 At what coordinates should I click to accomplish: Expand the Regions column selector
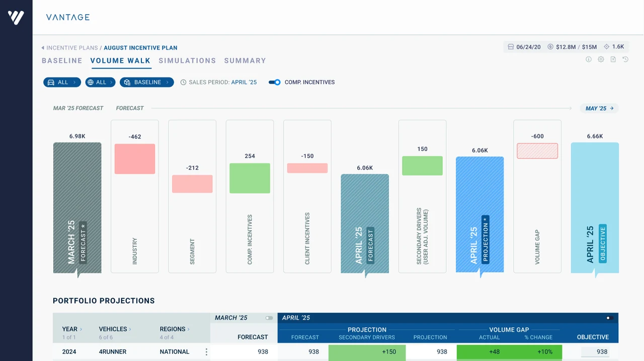[x=175, y=329]
